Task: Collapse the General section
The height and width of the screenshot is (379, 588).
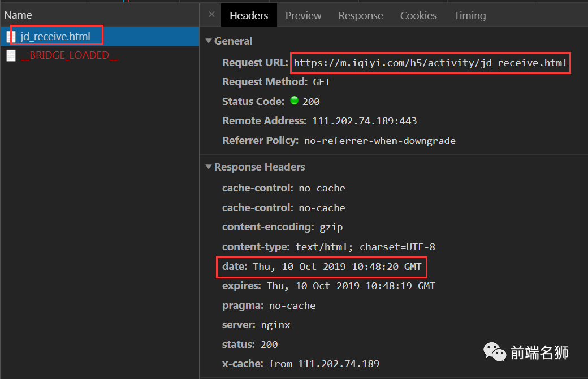Action: click(x=209, y=41)
